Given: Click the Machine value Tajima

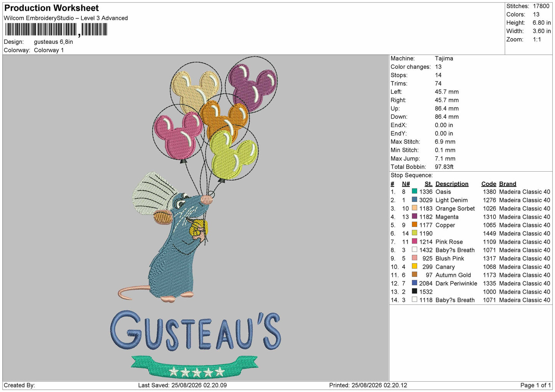Looking at the screenshot, I should pos(444,58).
